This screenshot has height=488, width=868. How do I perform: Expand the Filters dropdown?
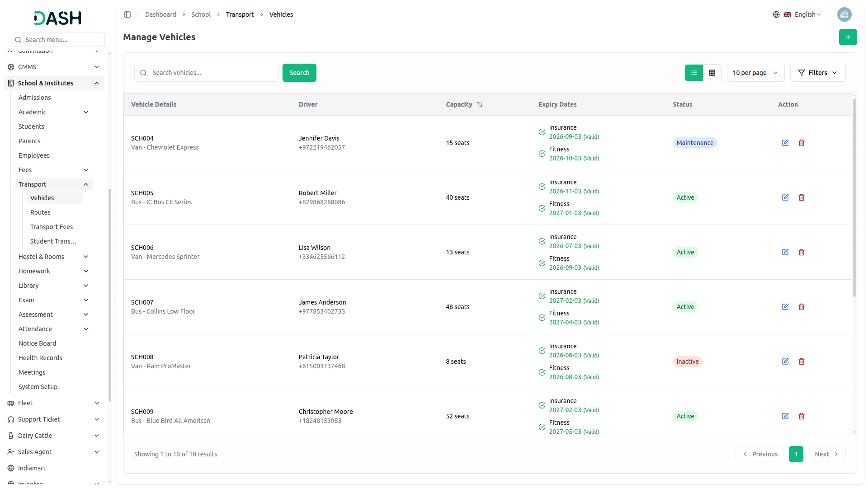click(817, 73)
